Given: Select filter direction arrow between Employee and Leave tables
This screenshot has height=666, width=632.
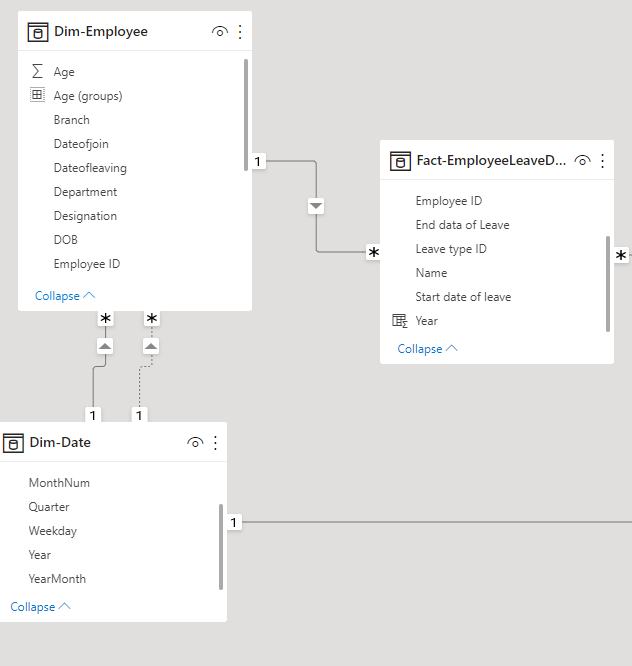Looking at the screenshot, I should point(316,206).
